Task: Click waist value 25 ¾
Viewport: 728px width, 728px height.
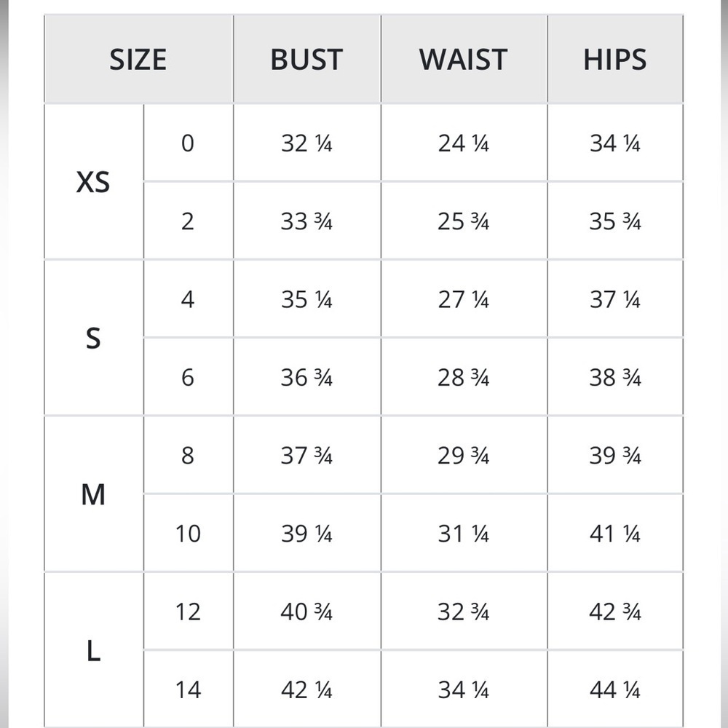Action: point(463,221)
